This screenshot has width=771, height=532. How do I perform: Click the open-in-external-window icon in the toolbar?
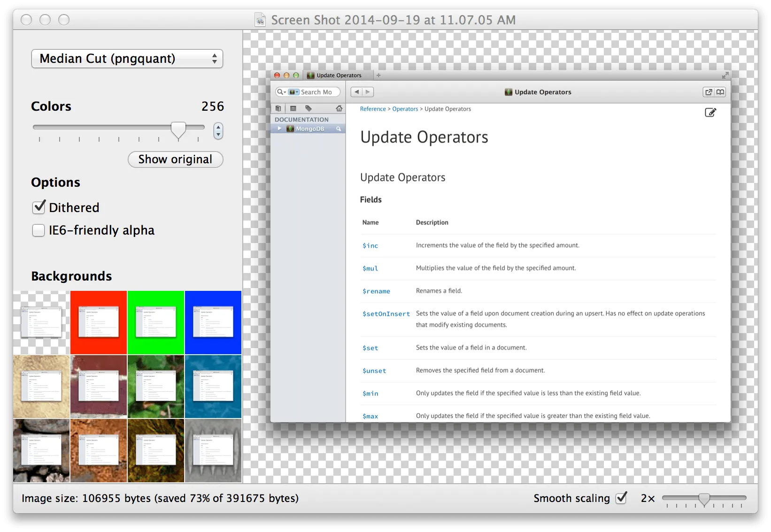click(x=709, y=92)
